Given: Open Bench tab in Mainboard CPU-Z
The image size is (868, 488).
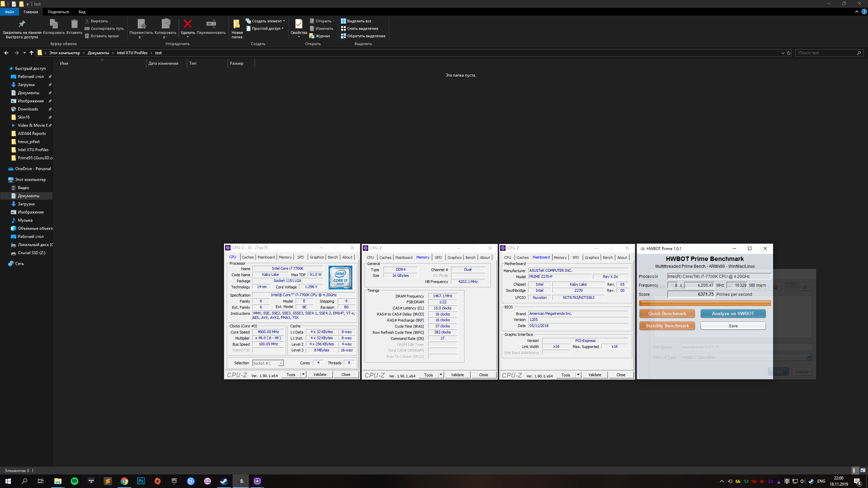Looking at the screenshot, I should [608, 258].
